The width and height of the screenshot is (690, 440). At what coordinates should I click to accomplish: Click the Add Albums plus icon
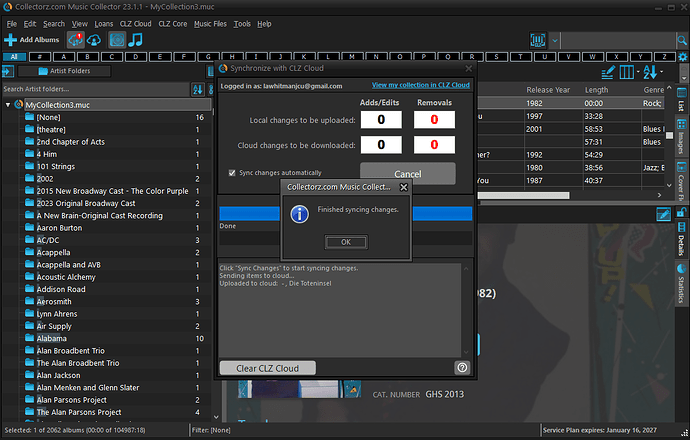(x=10, y=40)
